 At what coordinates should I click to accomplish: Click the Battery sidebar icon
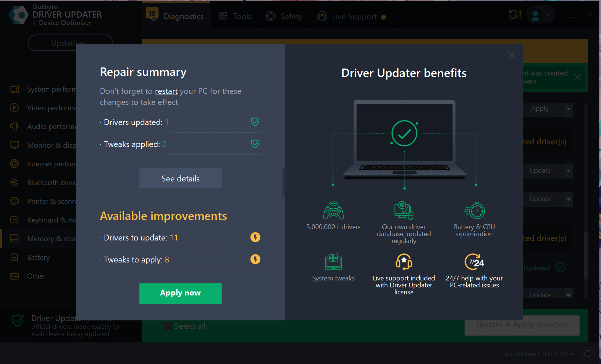click(14, 257)
